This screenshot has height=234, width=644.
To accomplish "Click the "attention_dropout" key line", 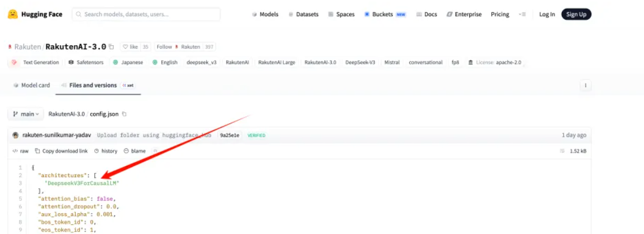I will (79, 206).
